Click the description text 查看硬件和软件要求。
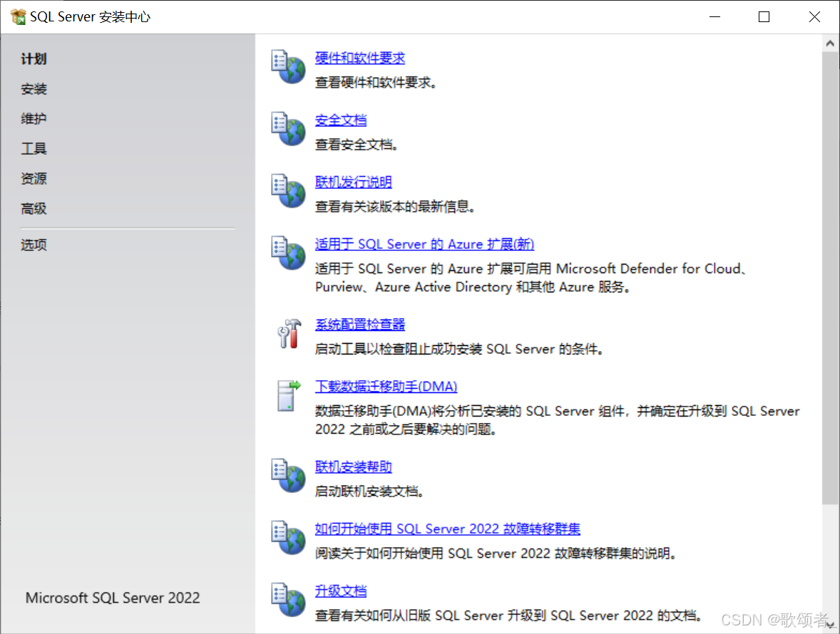The image size is (840, 634). pyautogui.click(x=377, y=83)
